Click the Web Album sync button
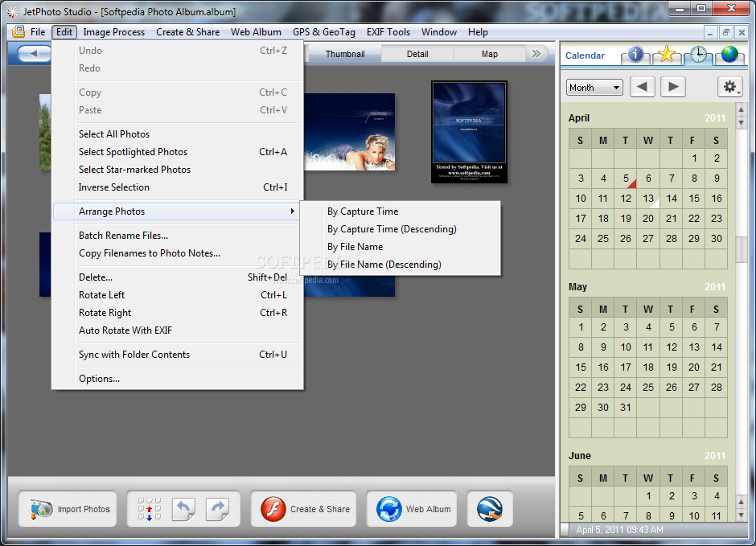Screen dimensions: 756x546 click(412, 509)
